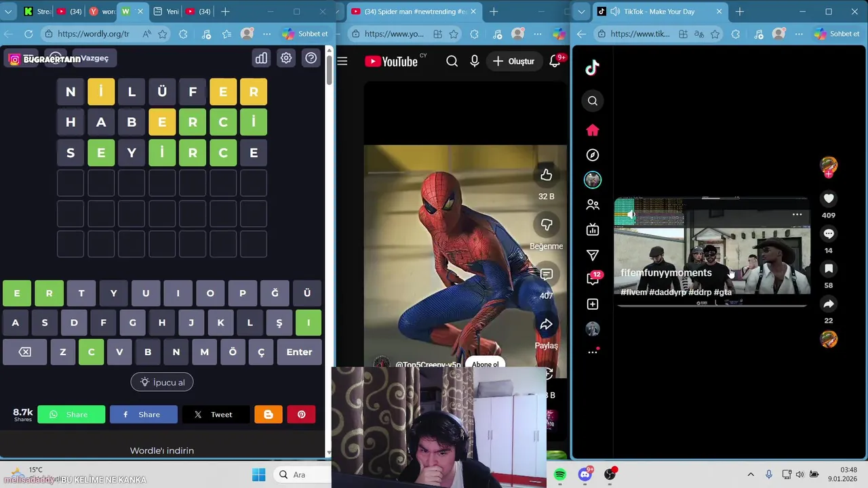This screenshot has height=488, width=868.
Task: Click the lightbulb İpucu al hint button
Action: 162,382
